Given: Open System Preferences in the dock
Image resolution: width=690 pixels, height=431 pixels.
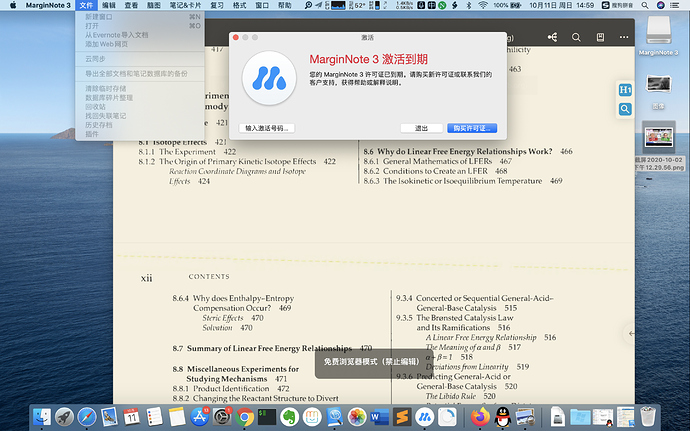Looking at the screenshot, I should pyautogui.click(x=222, y=416).
